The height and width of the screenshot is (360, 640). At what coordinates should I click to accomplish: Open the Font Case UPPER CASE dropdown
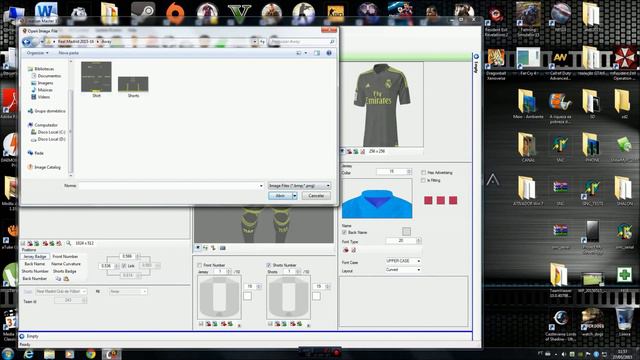click(x=403, y=261)
